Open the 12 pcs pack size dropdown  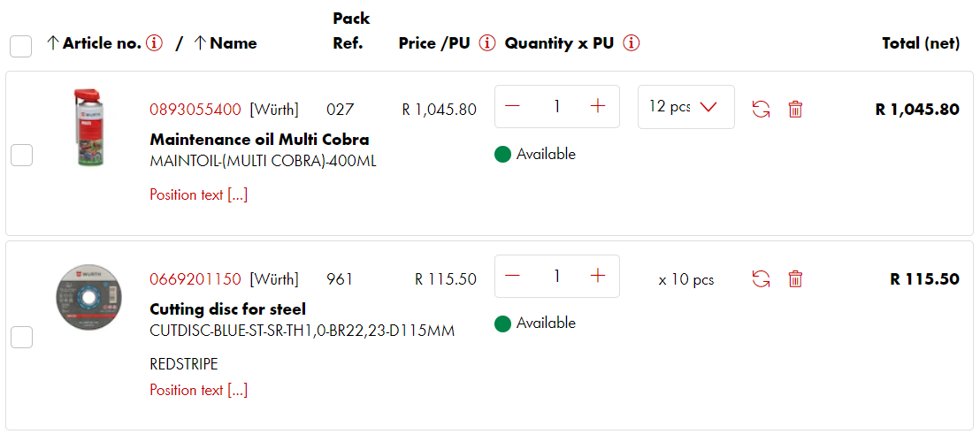(x=685, y=107)
